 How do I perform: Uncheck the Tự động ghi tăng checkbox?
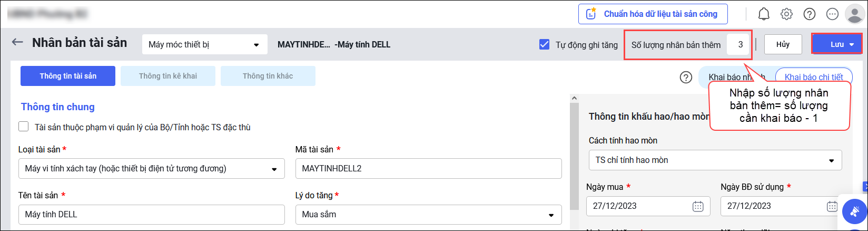pyautogui.click(x=545, y=45)
